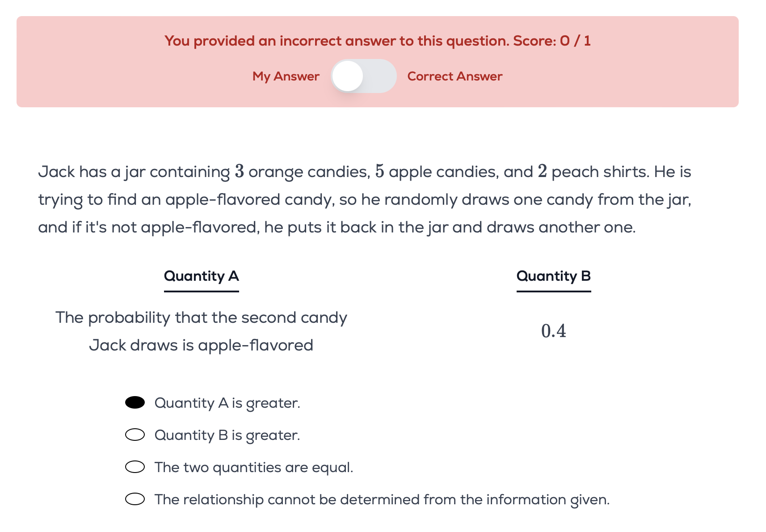Screen dimensions: 766x532
Task: Click the incorrect answer banner message
Action: point(337,41)
